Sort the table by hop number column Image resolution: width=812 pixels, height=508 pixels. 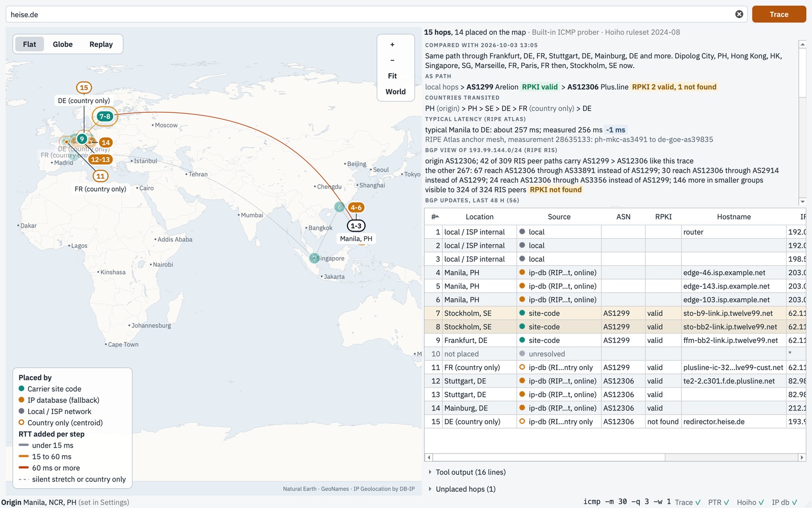coord(434,216)
